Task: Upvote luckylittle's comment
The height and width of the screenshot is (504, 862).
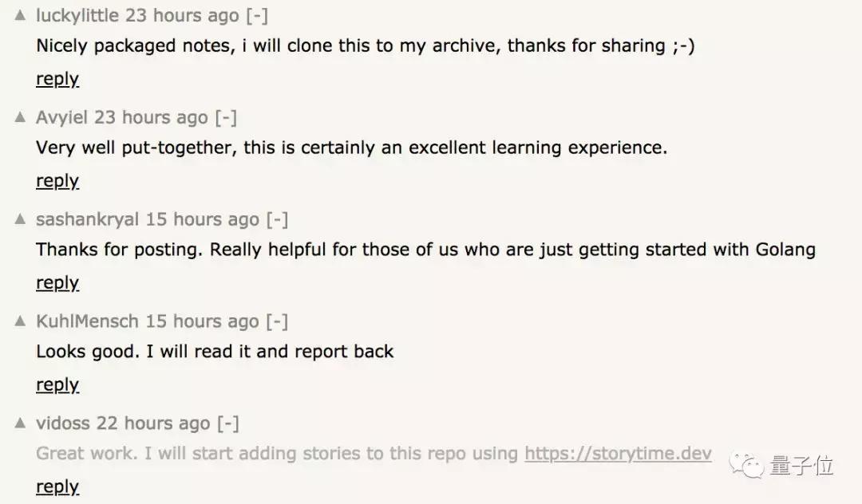Action: (x=21, y=16)
